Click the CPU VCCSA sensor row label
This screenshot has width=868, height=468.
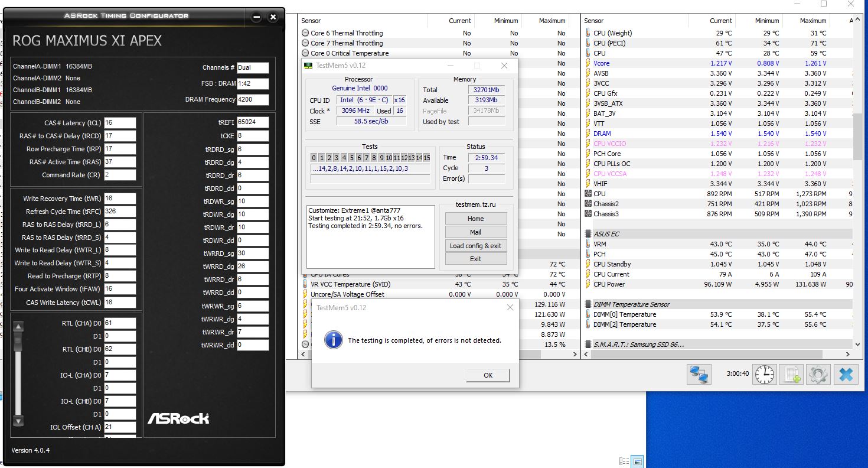tap(610, 174)
